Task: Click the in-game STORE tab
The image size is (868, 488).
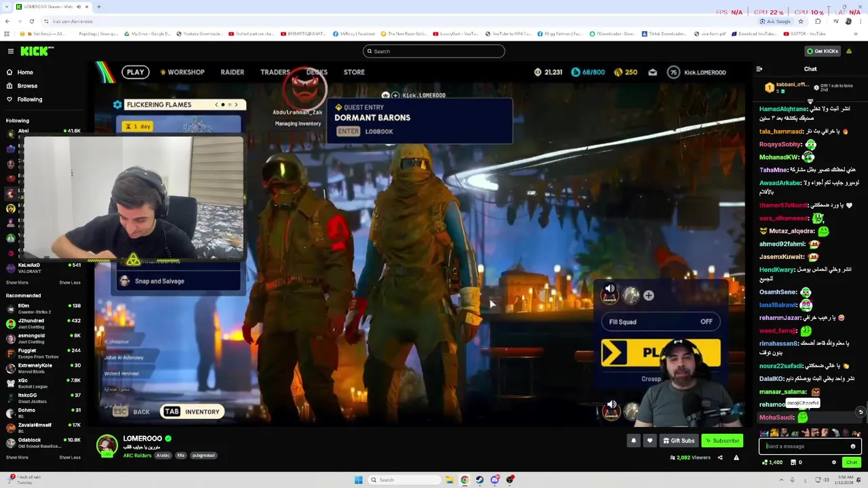Action: (x=354, y=72)
